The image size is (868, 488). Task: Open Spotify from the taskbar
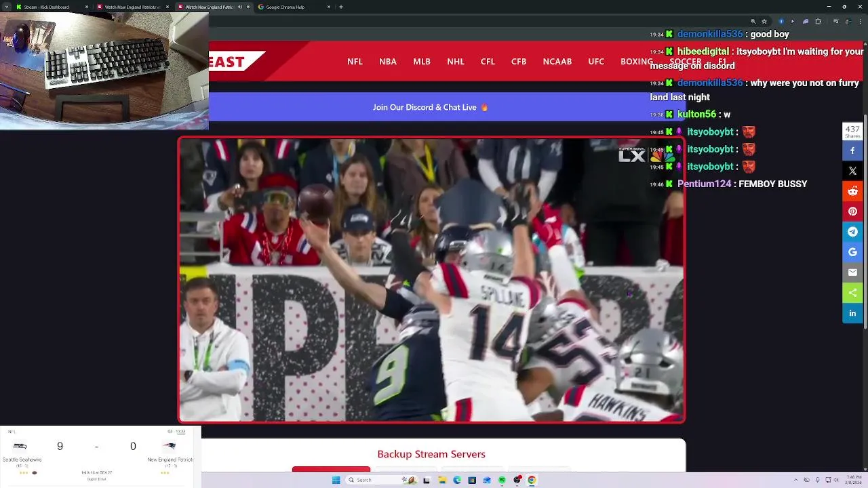[x=502, y=480]
